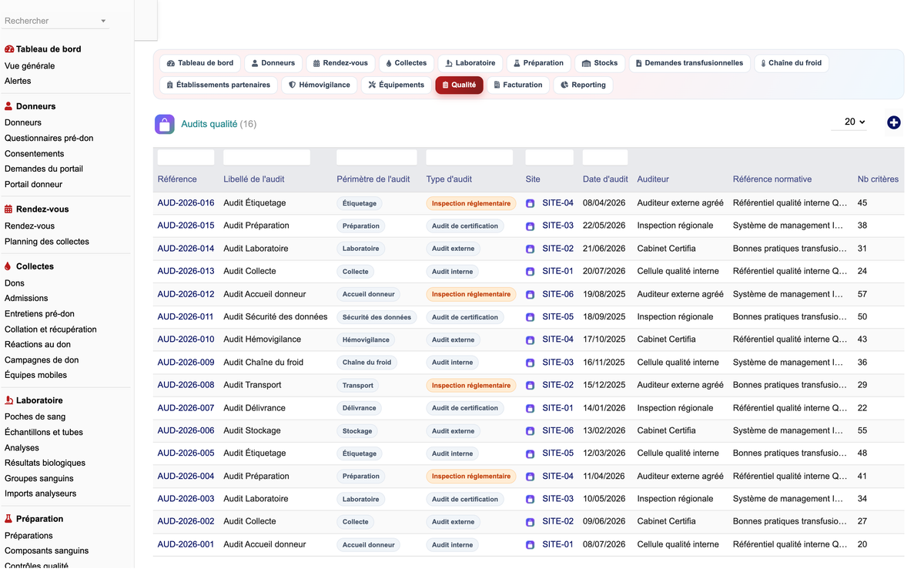Click the Collectes sidebar blood drop icon
Screen dimensions: 924x572
point(8,266)
